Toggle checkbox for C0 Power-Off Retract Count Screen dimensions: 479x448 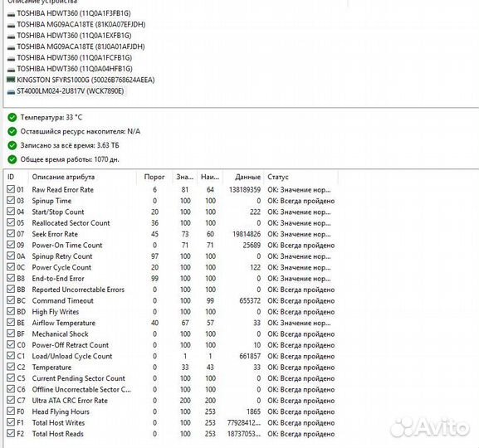pos(11,344)
